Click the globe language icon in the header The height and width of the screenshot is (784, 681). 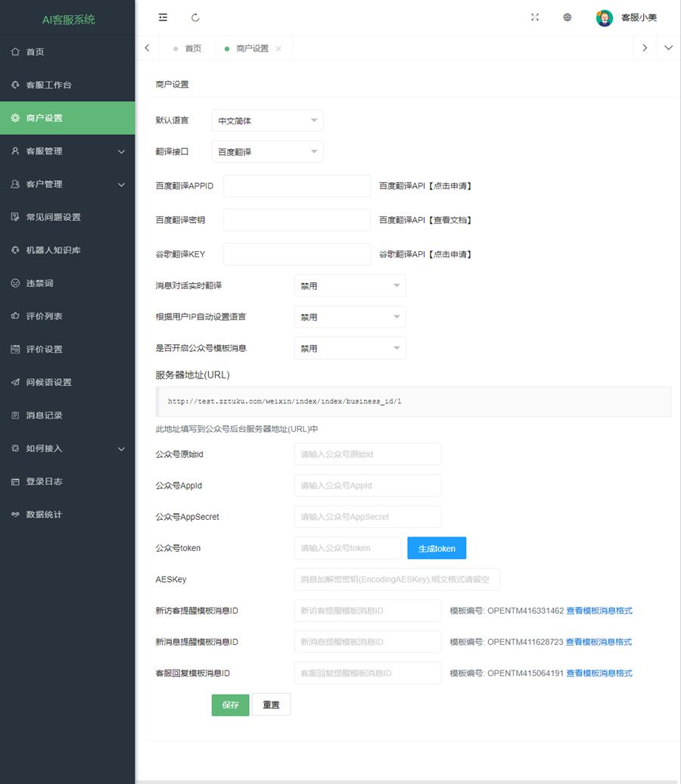pyautogui.click(x=567, y=17)
